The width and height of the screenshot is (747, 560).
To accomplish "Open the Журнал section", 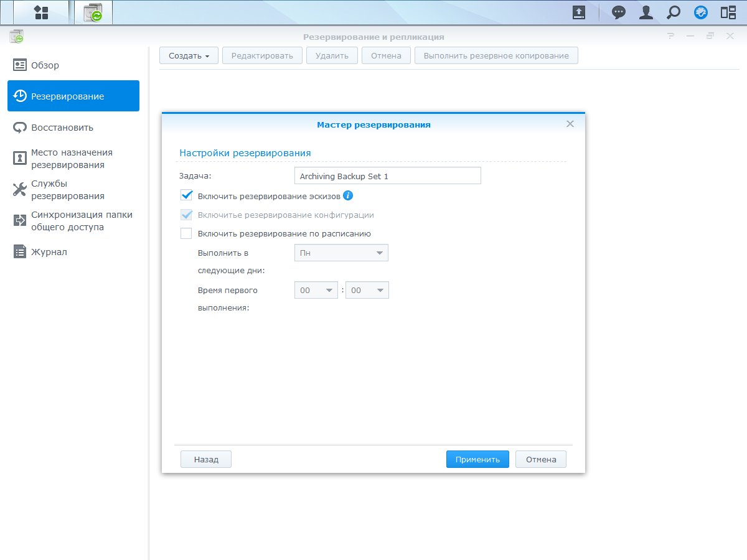I will 73,252.
